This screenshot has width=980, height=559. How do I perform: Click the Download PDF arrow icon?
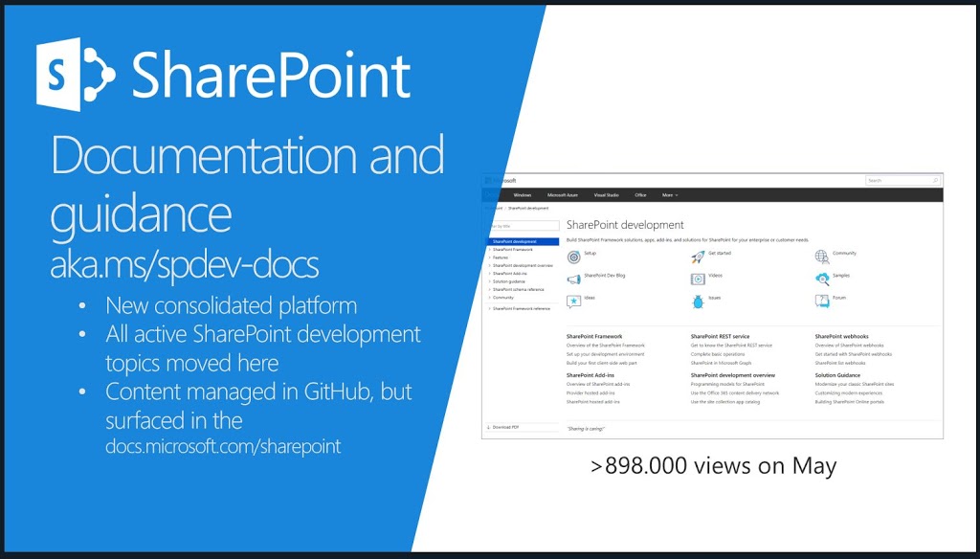click(488, 427)
